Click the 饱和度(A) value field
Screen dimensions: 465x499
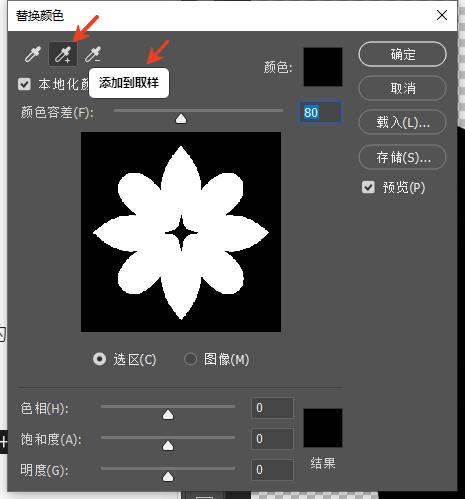click(272, 439)
